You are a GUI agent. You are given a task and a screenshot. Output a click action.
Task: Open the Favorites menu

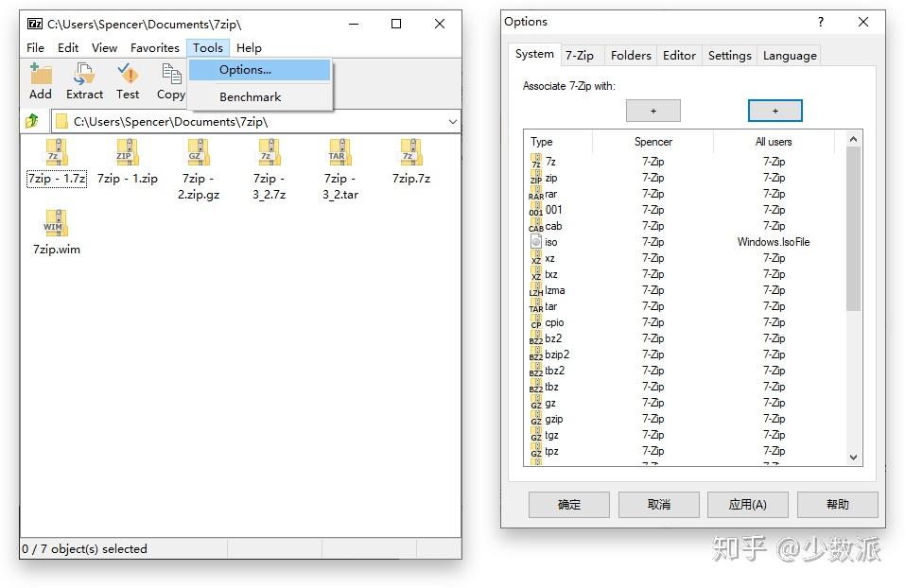point(155,48)
